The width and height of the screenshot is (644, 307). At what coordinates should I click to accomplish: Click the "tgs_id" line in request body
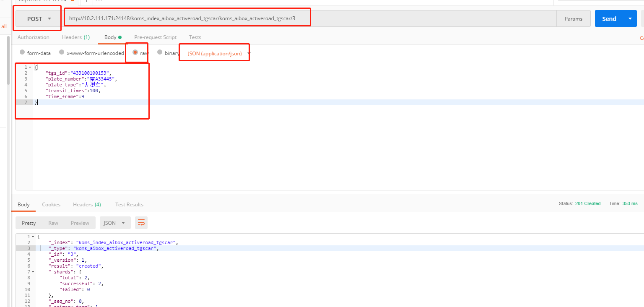[78, 73]
